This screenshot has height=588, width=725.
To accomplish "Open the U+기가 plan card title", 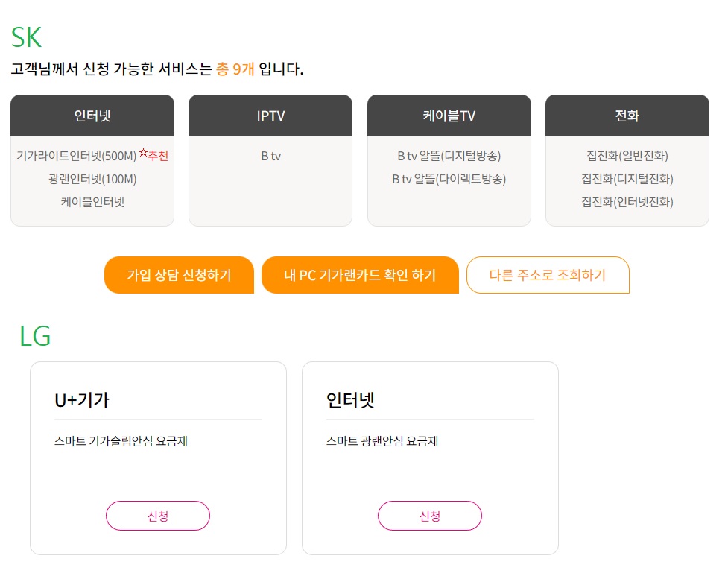I will [x=82, y=400].
